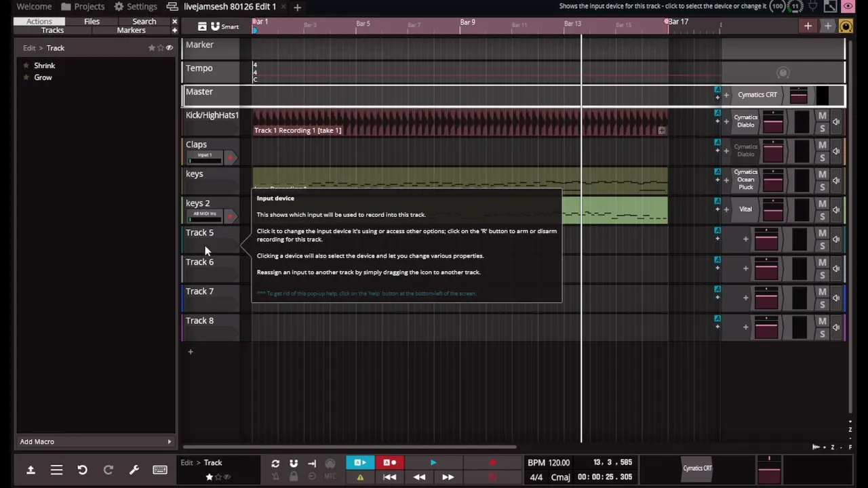Open the on-screen keyboard icon
The width and height of the screenshot is (868, 488).
[160, 470]
